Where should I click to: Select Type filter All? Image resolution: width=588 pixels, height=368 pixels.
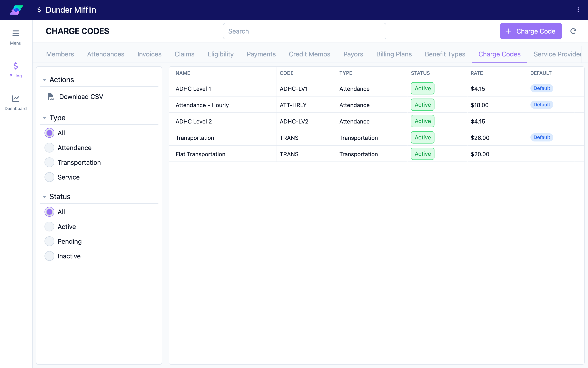(49, 133)
